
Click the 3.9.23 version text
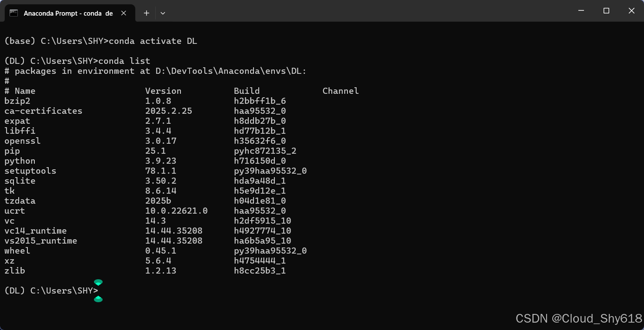(x=161, y=161)
